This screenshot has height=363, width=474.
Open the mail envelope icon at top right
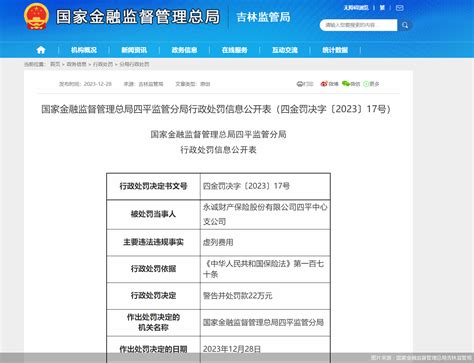coord(399,8)
